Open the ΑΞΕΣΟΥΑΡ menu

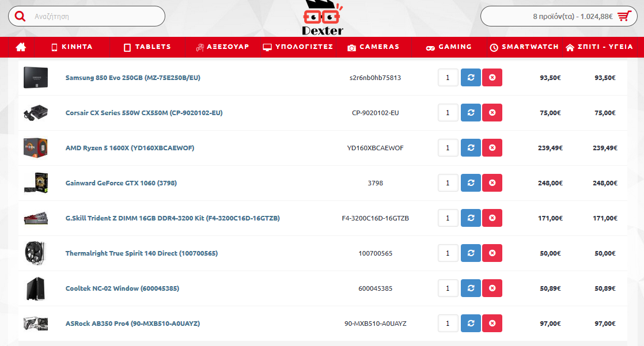222,47
